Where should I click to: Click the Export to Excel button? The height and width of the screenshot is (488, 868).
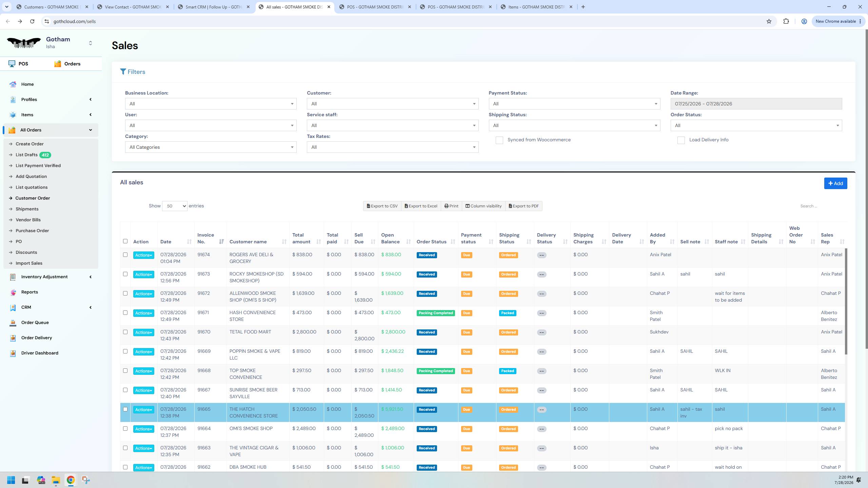(421, 206)
